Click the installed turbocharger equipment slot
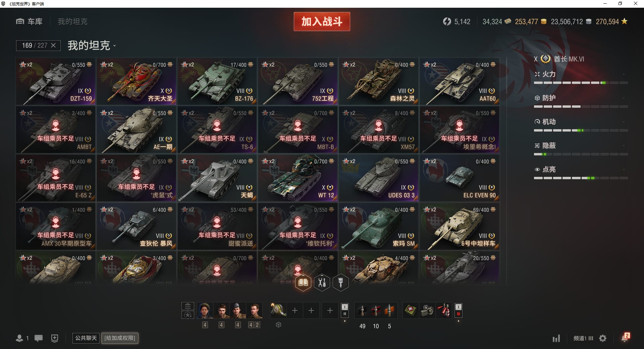Image resolution: width=644 pixels, height=349 pixels. click(x=278, y=310)
